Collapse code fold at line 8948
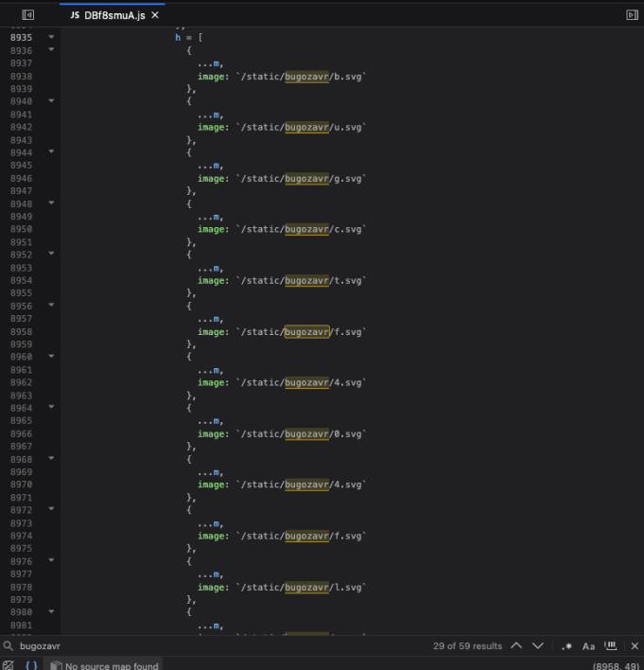 point(51,203)
